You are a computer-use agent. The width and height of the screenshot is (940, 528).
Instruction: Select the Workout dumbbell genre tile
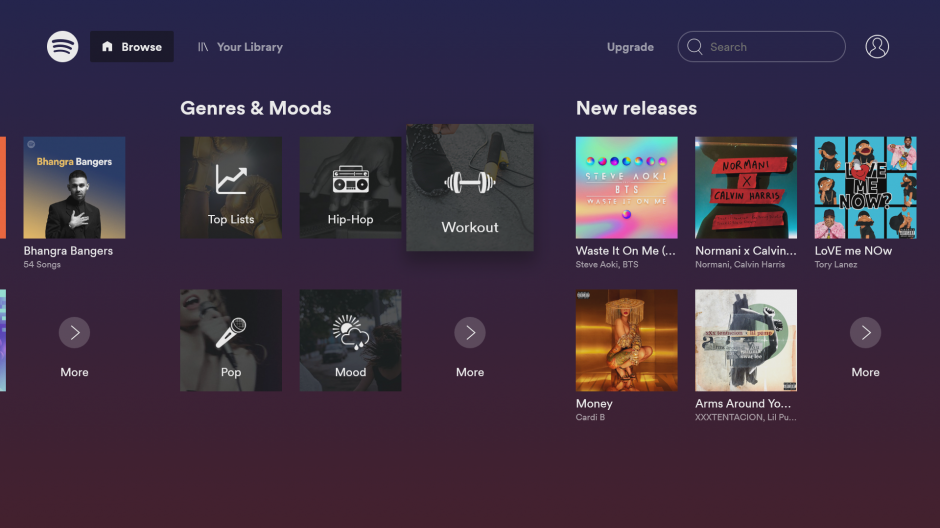[x=470, y=188]
